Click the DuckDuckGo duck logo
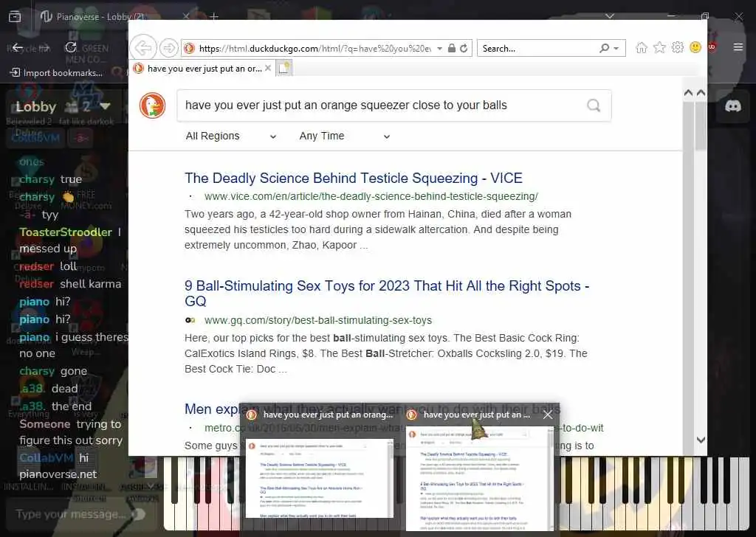The width and height of the screenshot is (756, 537). 152,105
